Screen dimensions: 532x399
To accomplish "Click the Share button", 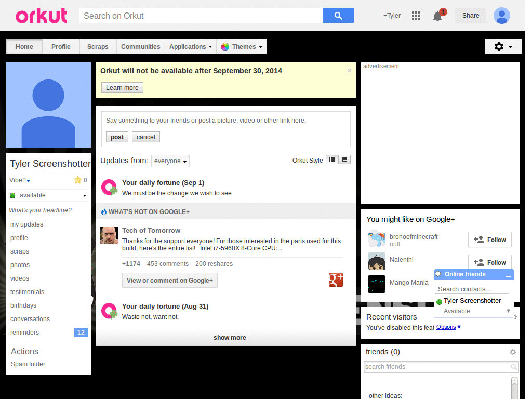I will (x=471, y=16).
